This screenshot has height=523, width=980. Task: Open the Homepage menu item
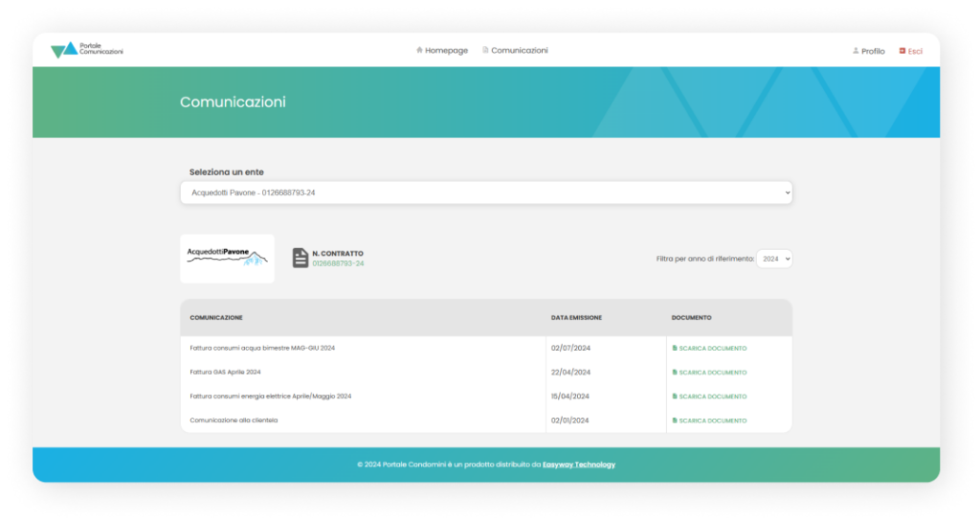pyautogui.click(x=446, y=50)
